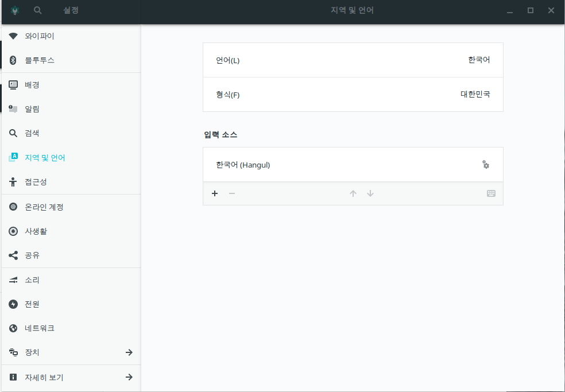Move the input source up
565x392 pixels.
(x=353, y=193)
